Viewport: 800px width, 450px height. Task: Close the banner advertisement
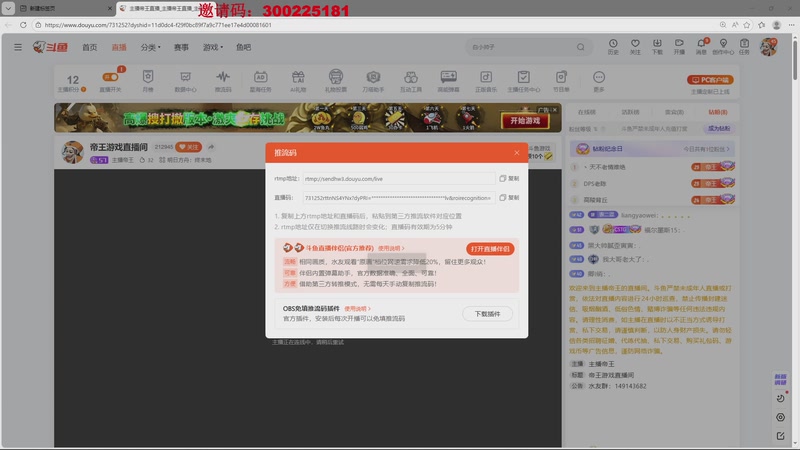[555, 110]
